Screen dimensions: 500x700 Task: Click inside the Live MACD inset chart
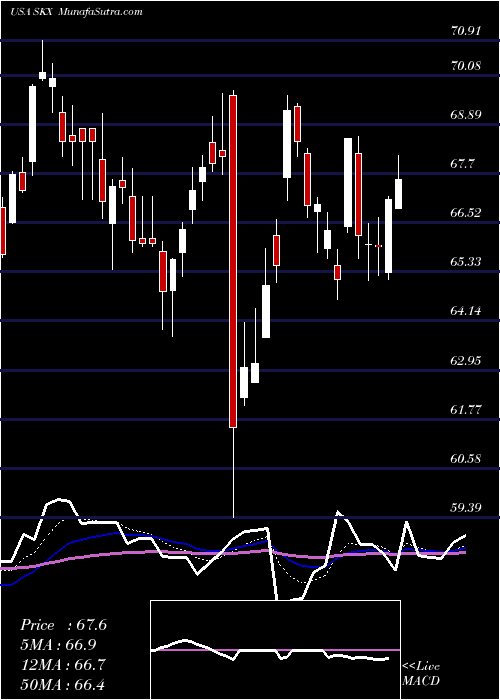[x=275, y=650]
